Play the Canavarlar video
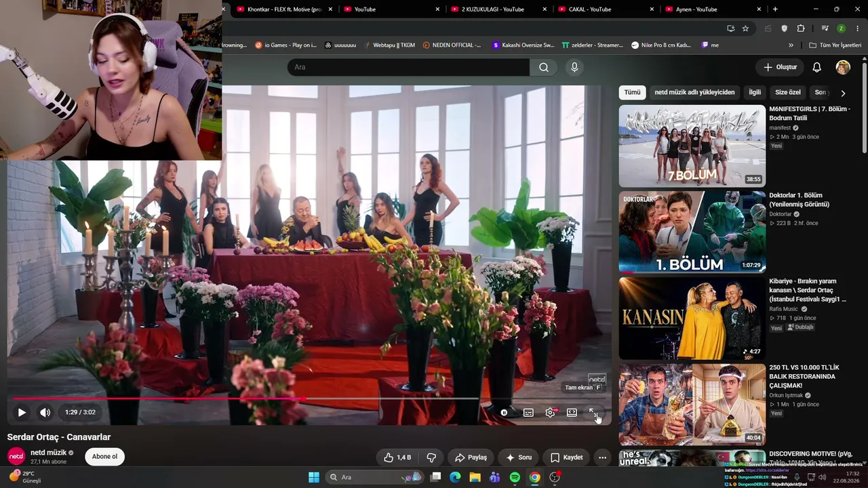The image size is (868, 488). [x=22, y=412]
